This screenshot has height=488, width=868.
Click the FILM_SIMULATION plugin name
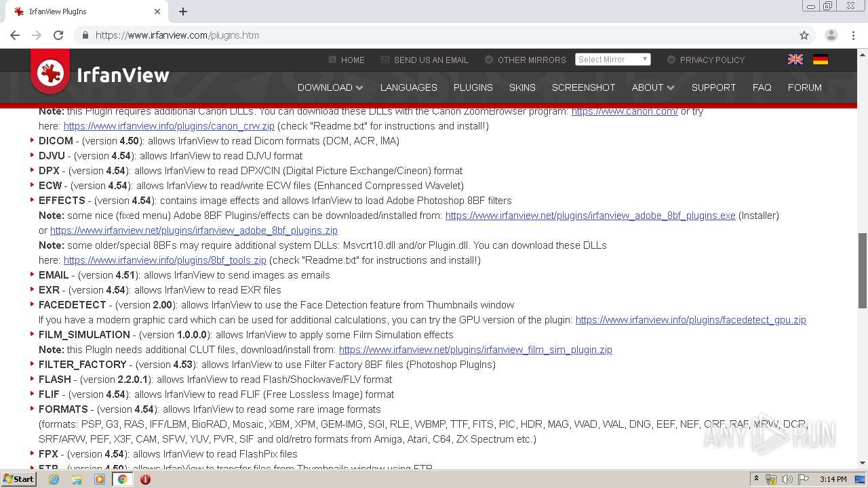click(84, 335)
